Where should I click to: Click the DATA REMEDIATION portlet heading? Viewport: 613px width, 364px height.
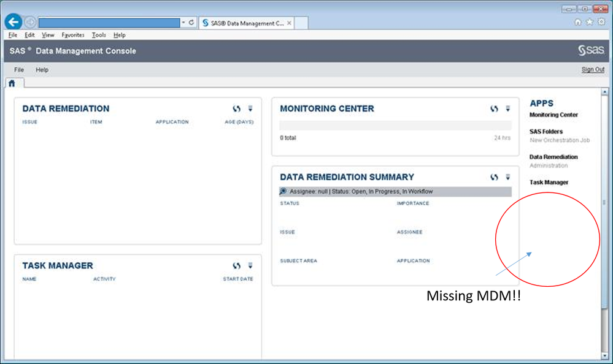66,108
